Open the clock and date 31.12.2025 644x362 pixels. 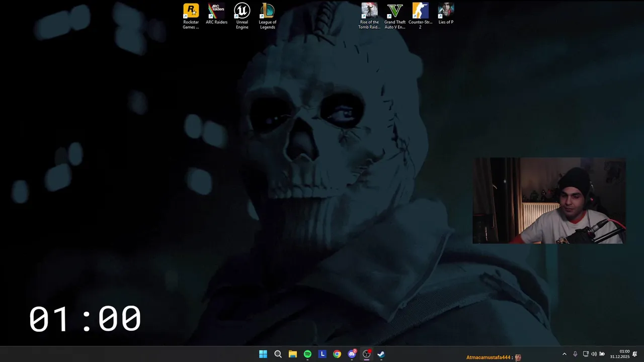[620, 354]
